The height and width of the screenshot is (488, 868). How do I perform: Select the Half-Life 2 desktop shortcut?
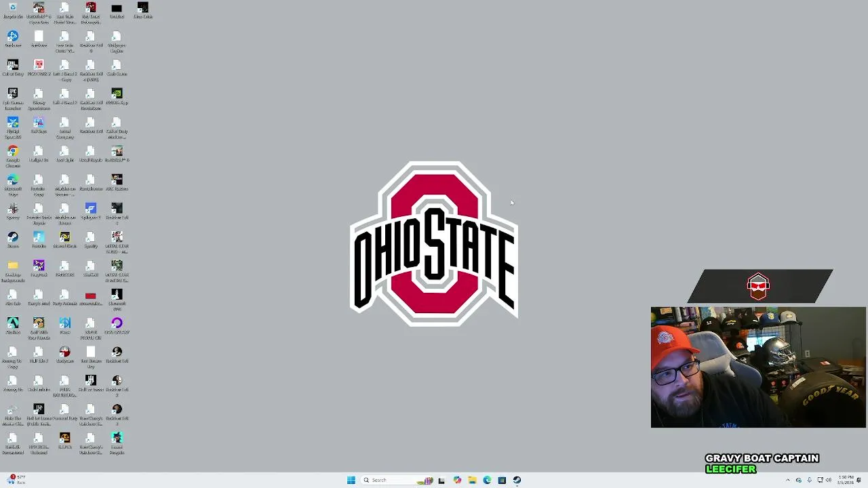pos(39,354)
